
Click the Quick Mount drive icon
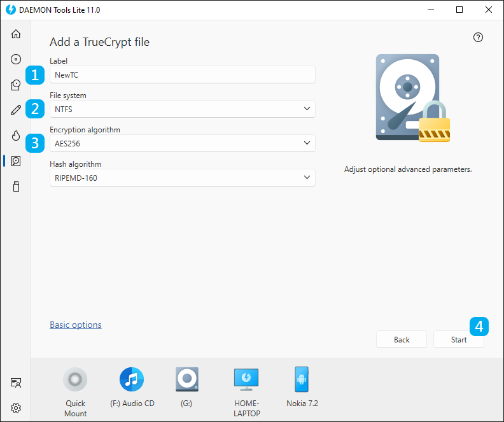coord(75,379)
